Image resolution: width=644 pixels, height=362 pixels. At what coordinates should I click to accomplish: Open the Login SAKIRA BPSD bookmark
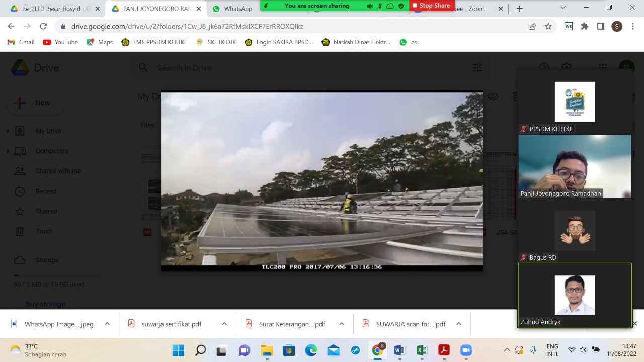click(x=279, y=42)
